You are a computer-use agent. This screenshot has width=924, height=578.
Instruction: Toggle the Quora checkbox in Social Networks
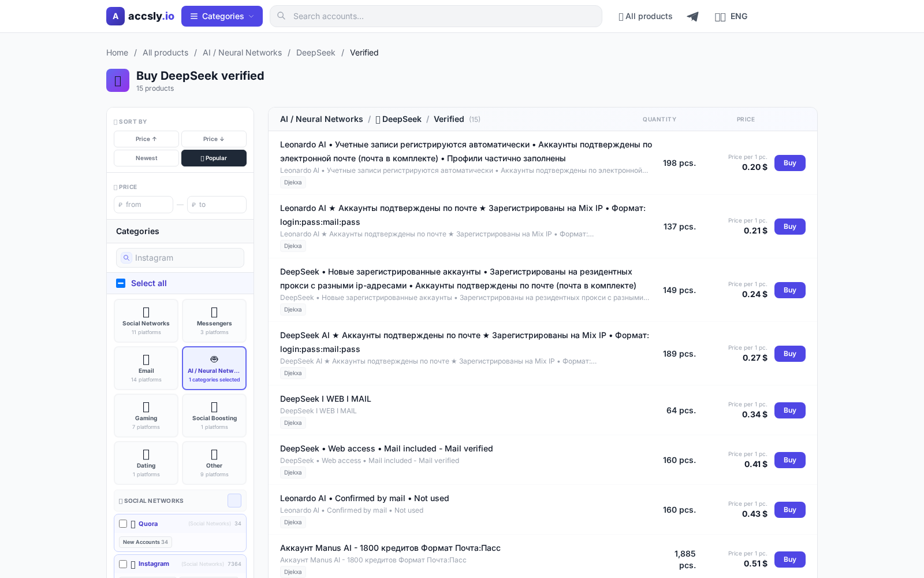[x=123, y=524]
